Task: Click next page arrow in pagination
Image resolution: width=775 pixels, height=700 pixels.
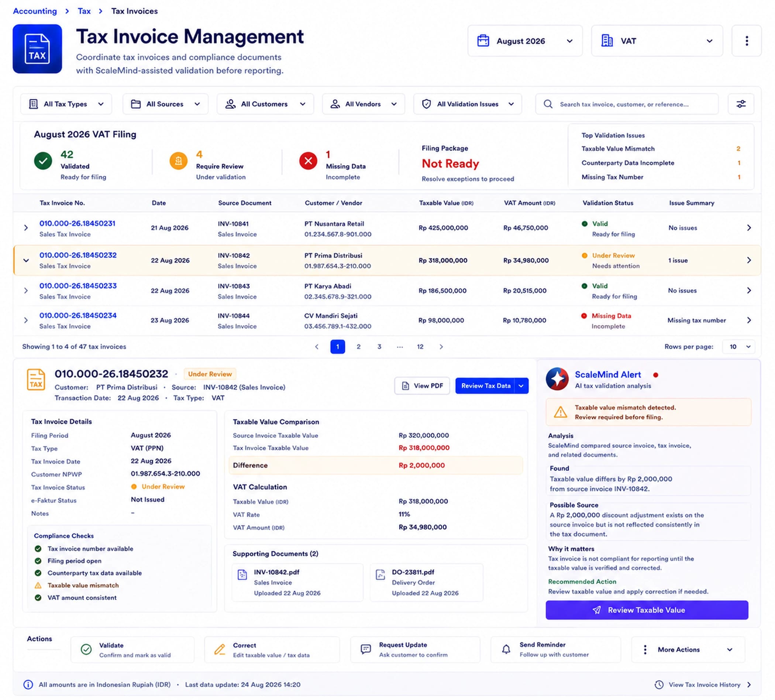Action: tap(441, 347)
